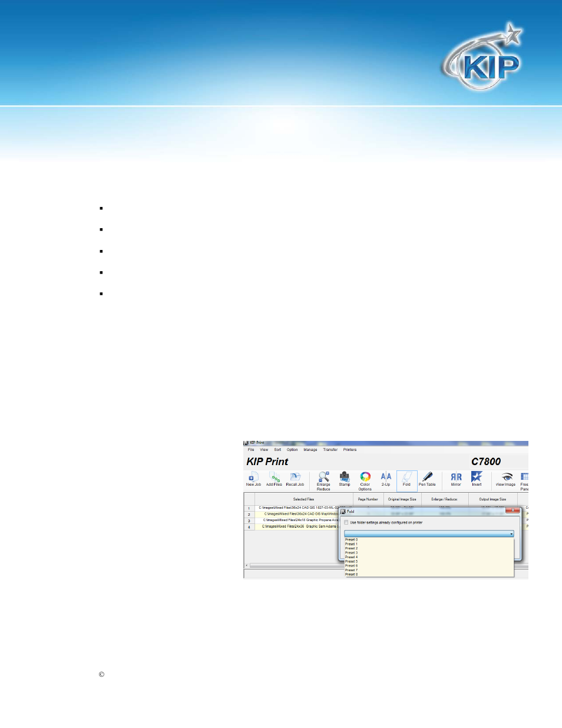This screenshot has height=728, width=562.
Task: Open Color Options from the toolbar
Action: (365, 481)
